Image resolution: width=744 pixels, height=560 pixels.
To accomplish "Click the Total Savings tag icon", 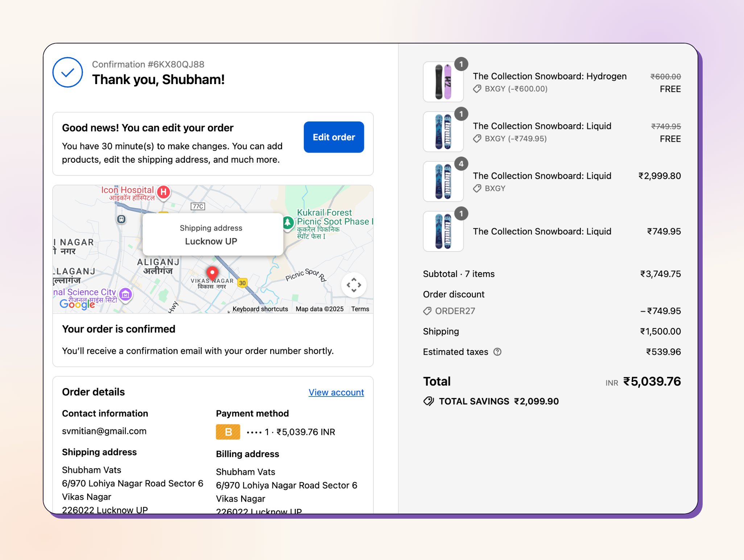I will 429,401.
